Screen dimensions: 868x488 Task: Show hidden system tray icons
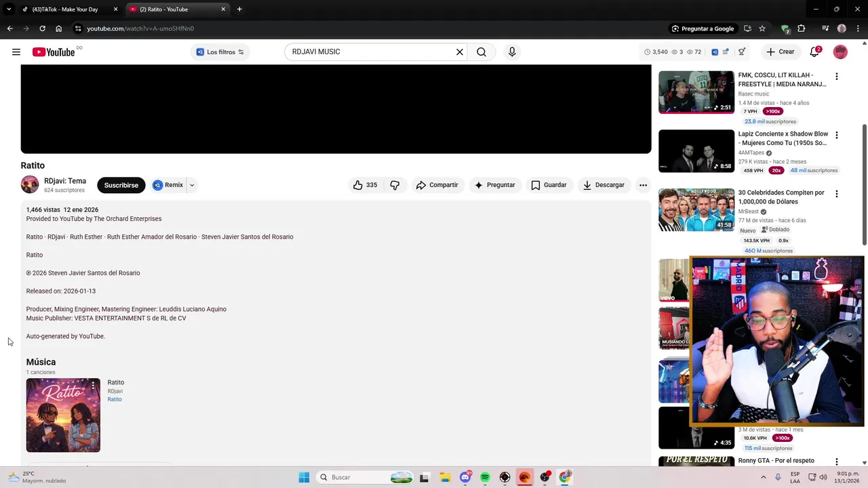(763, 477)
